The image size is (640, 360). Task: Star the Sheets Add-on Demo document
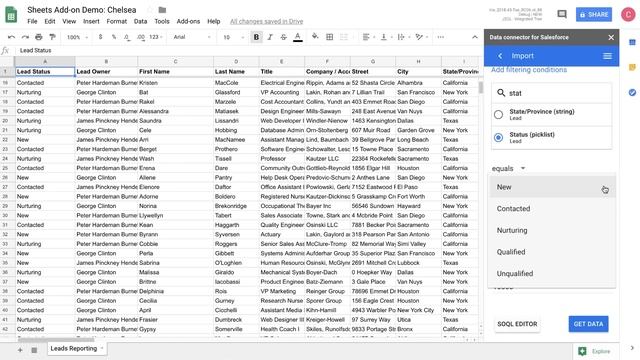[x=149, y=10]
